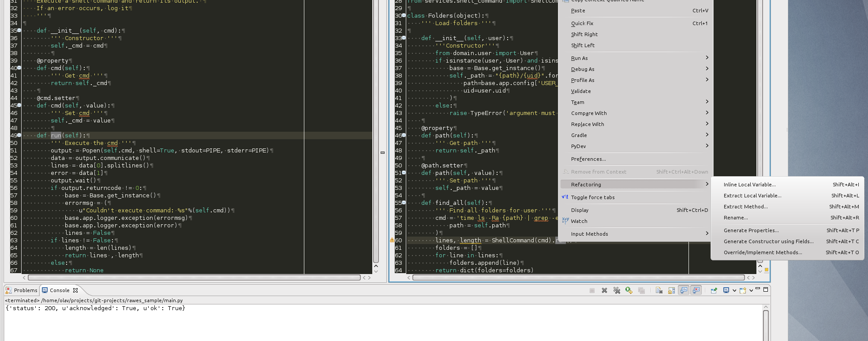The height and width of the screenshot is (341, 868).
Task: Click the Relaunch green run icon in Console
Action: point(629,290)
